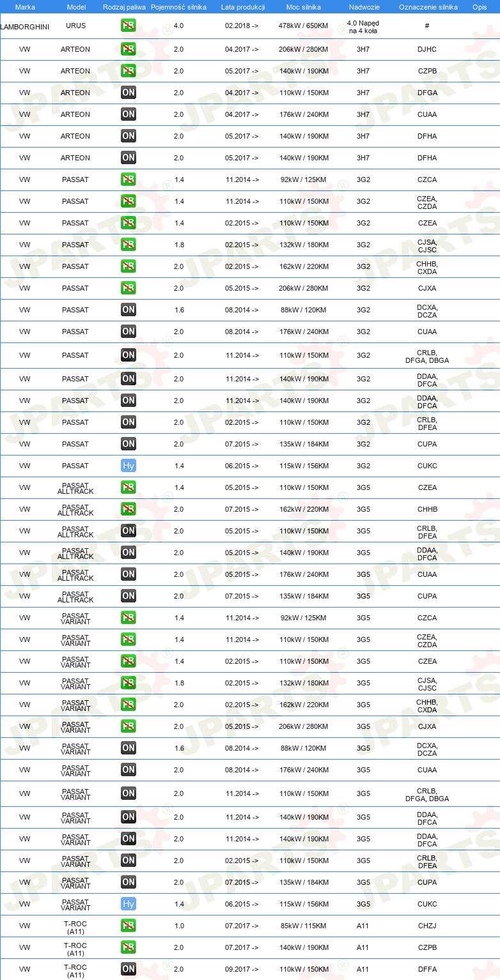The image size is (500, 980).
Task: Click the Moc silnika column header
Action: pyautogui.click(x=304, y=7)
